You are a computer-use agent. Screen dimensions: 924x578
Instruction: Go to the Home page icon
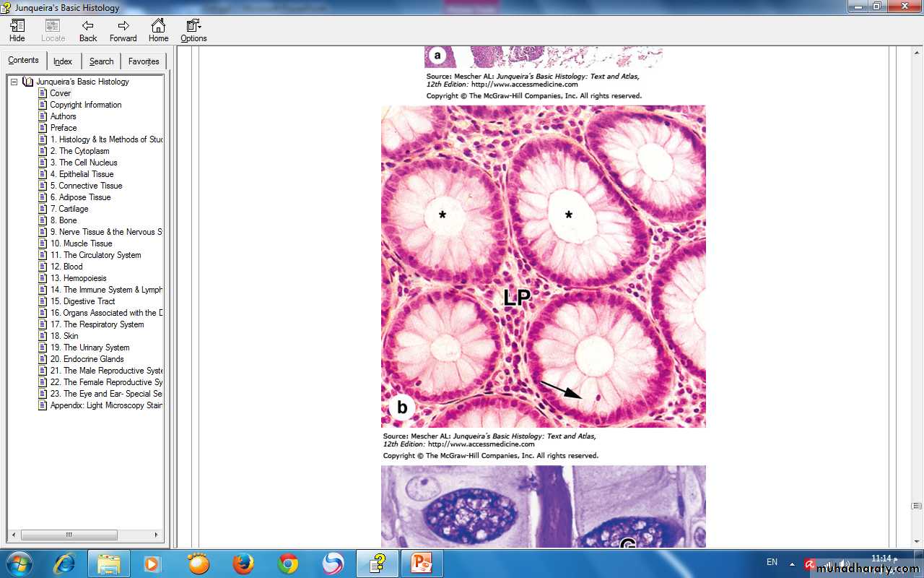click(x=158, y=30)
